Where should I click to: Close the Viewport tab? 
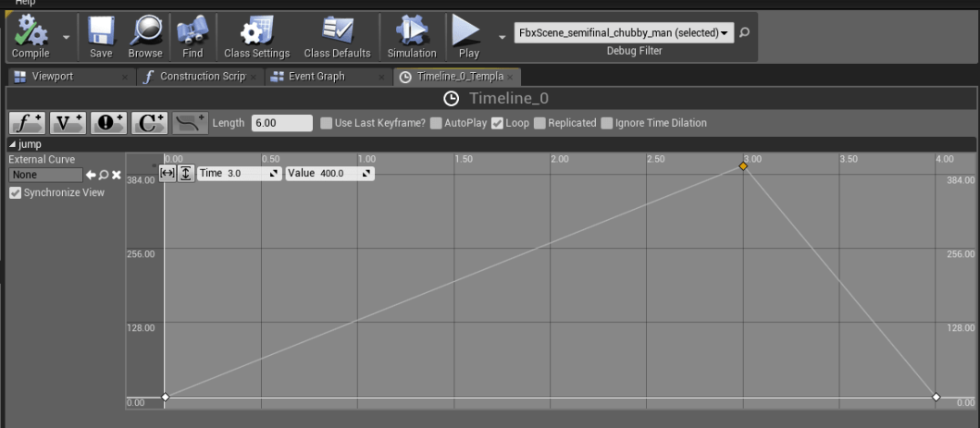(x=124, y=78)
